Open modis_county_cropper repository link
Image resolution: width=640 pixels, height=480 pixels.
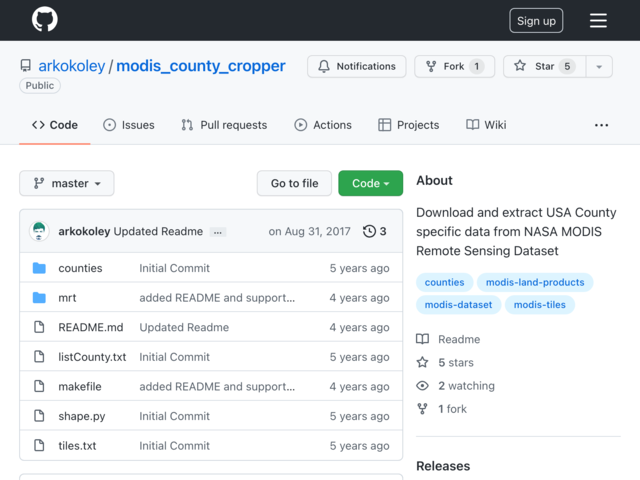pyautogui.click(x=201, y=66)
